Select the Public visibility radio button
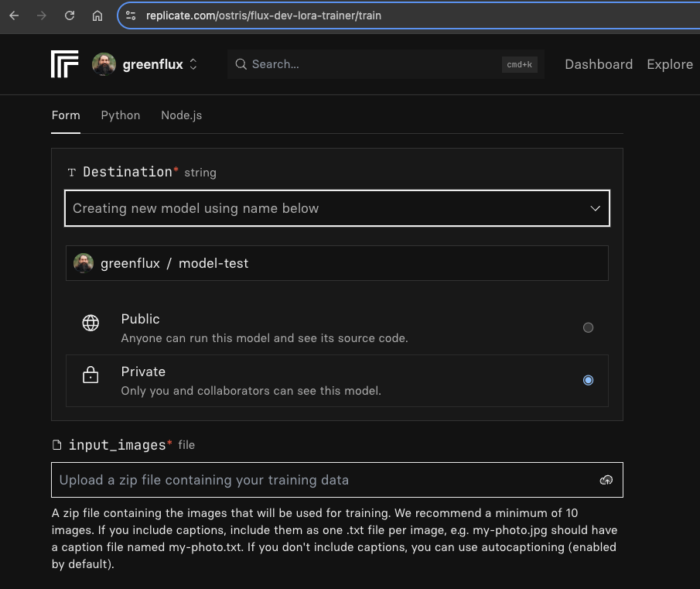 point(588,327)
